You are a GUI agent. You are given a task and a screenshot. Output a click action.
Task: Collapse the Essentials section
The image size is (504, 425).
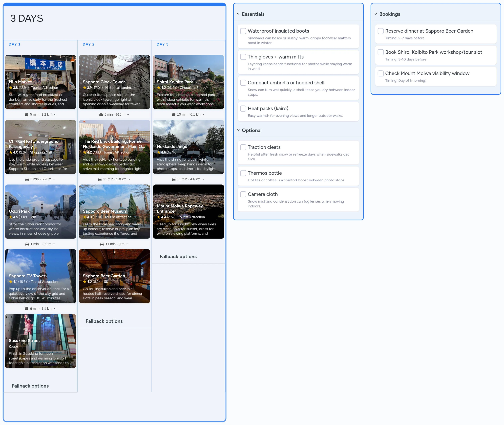point(238,14)
